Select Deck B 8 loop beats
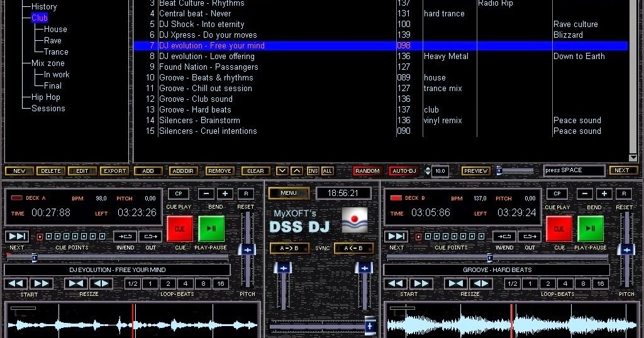The height and width of the screenshot is (338, 644). (583, 283)
